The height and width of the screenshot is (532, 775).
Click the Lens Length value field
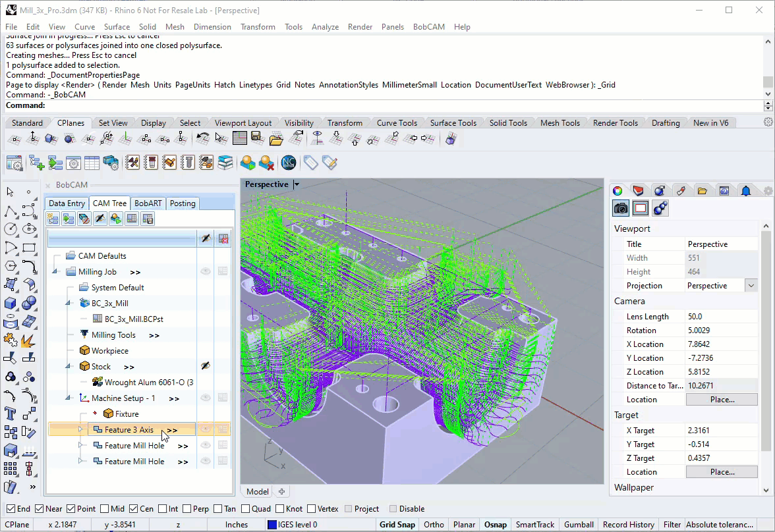coord(722,316)
